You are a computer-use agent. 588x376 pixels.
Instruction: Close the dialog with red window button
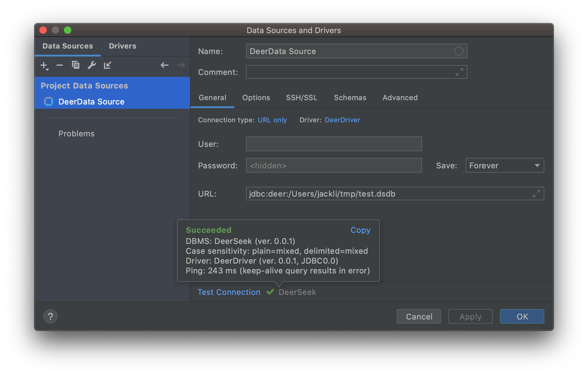pyautogui.click(x=43, y=30)
